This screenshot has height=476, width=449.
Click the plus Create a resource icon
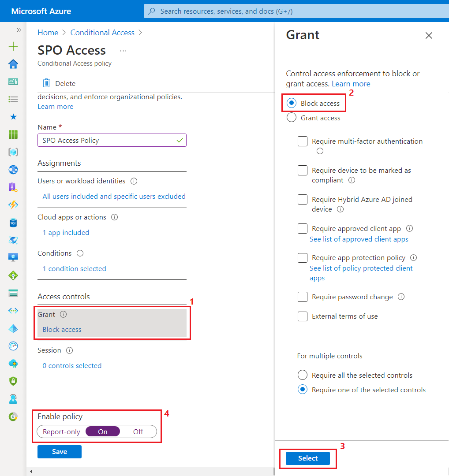[13, 46]
